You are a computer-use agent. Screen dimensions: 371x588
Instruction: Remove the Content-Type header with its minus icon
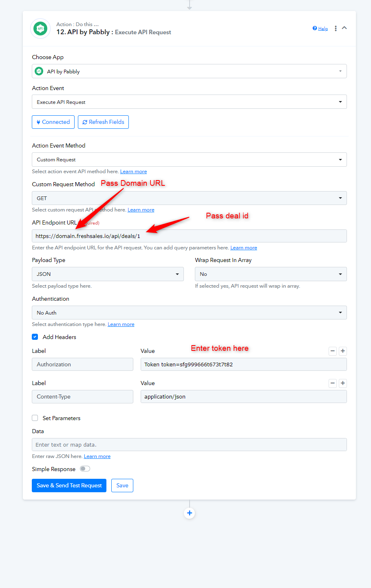click(x=333, y=383)
